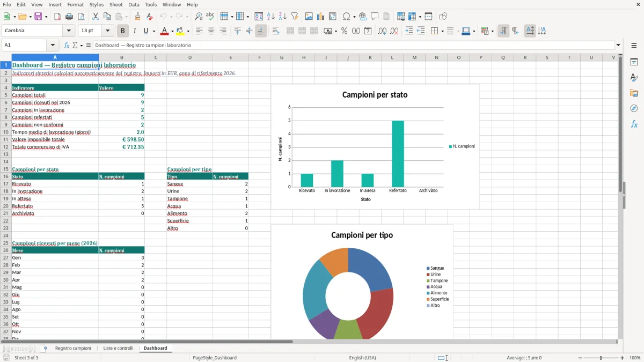644x362 pixels.
Task: Open conditional formatting dropdown arrow
Action: coord(492,31)
